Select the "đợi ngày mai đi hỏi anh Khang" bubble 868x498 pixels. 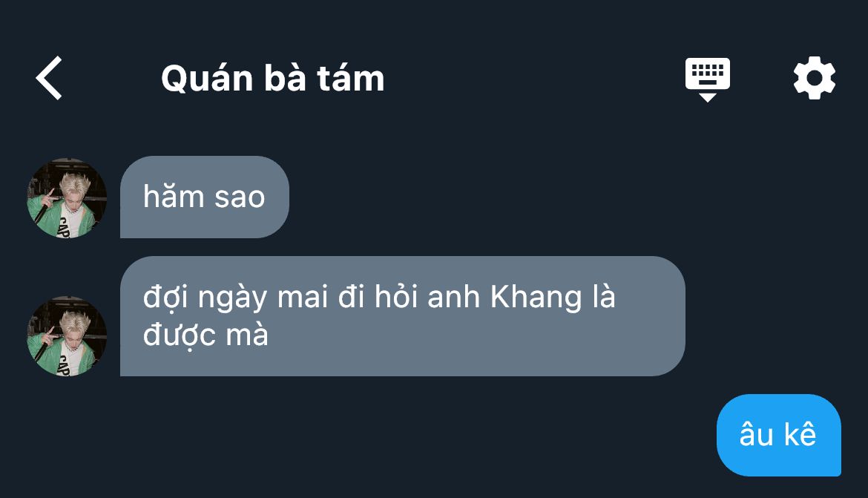(x=402, y=315)
